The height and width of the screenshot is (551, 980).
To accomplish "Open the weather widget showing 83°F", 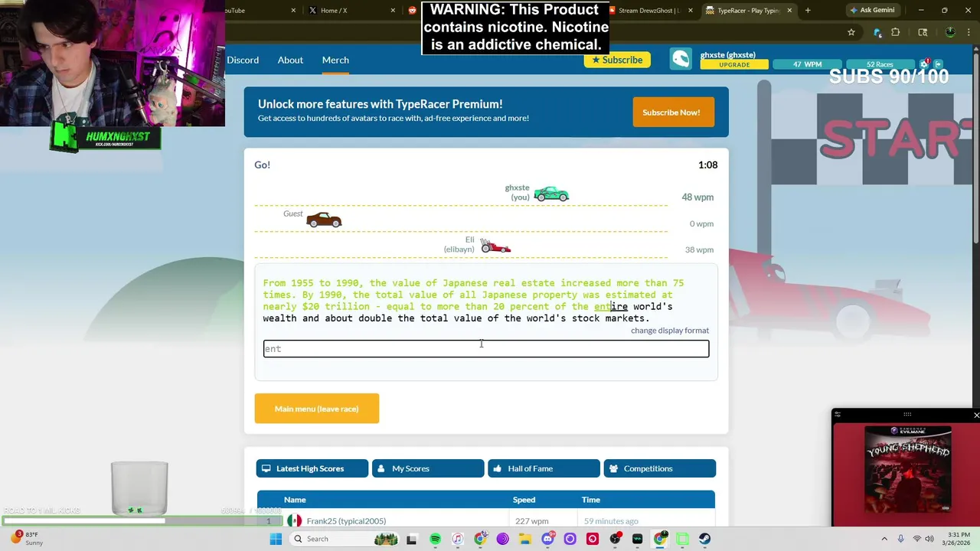I will point(25,539).
